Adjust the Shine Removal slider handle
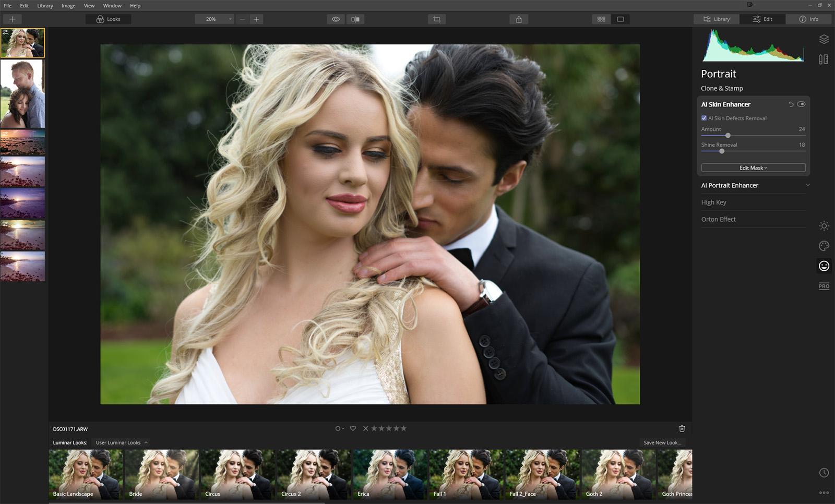 [722, 151]
